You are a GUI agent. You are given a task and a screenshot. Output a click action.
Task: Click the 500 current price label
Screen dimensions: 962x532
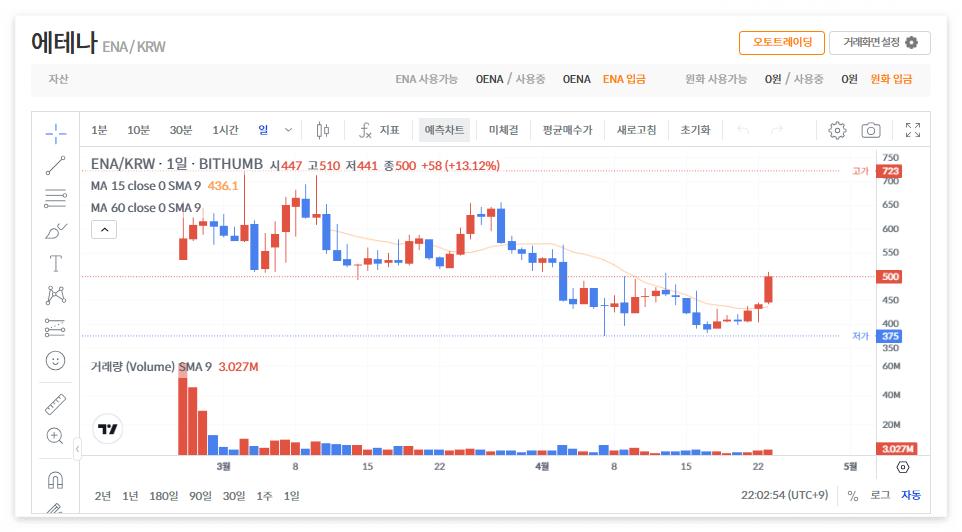(x=890, y=277)
